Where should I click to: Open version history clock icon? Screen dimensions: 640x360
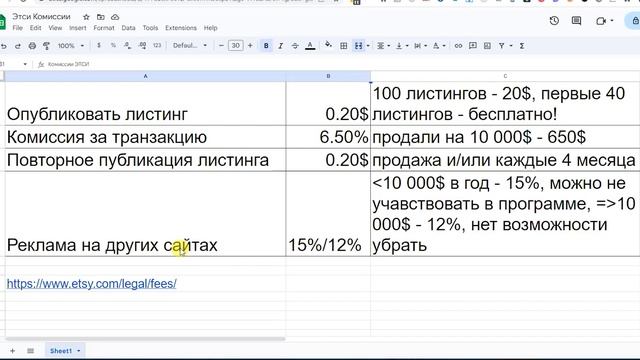[x=554, y=20]
